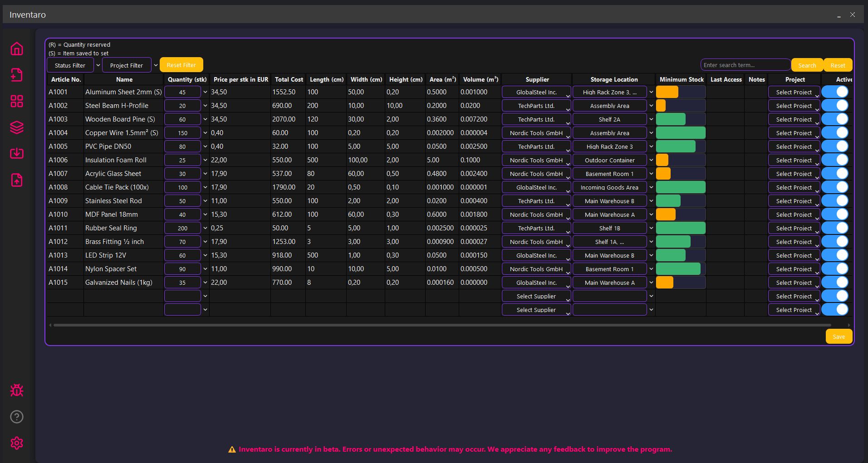Toggle Active switch for PVC Pipe DN50
This screenshot has height=463, width=868.
(835, 146)
